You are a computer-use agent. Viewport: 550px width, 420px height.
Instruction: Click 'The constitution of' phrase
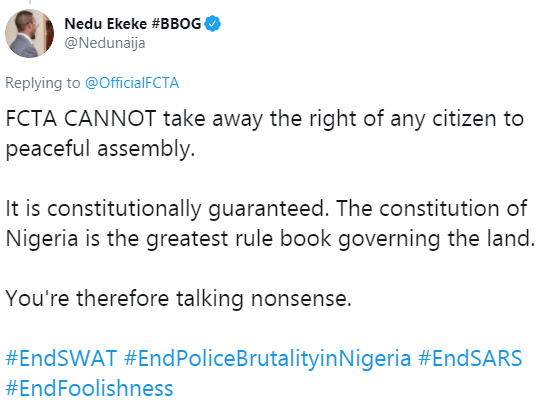coord(432,208)
